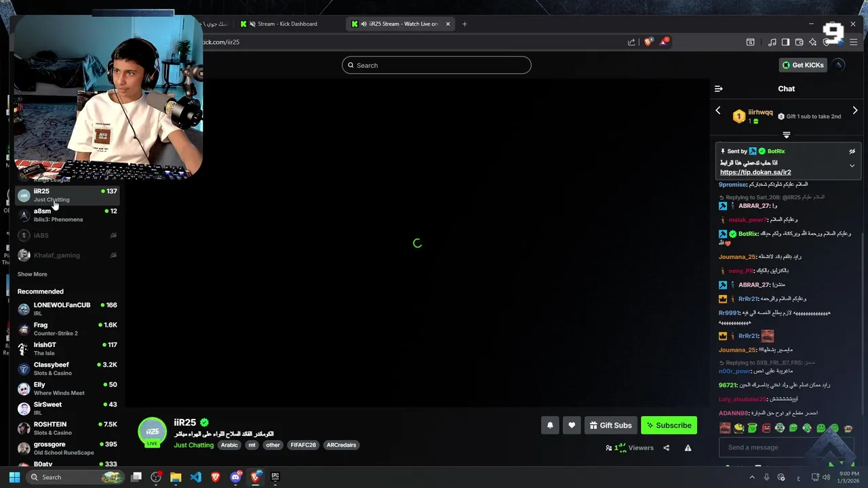Open Visual Studio Code from the taskbar

tap(195, 477)
